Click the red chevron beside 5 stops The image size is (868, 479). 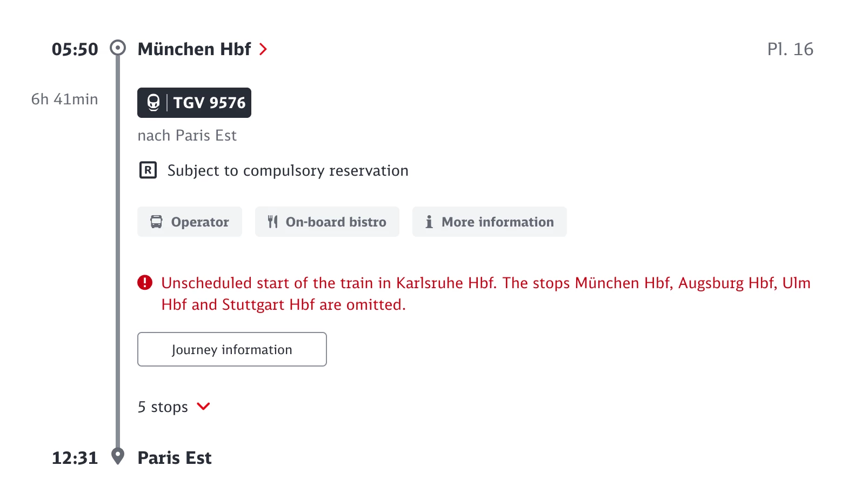(204, 406)
